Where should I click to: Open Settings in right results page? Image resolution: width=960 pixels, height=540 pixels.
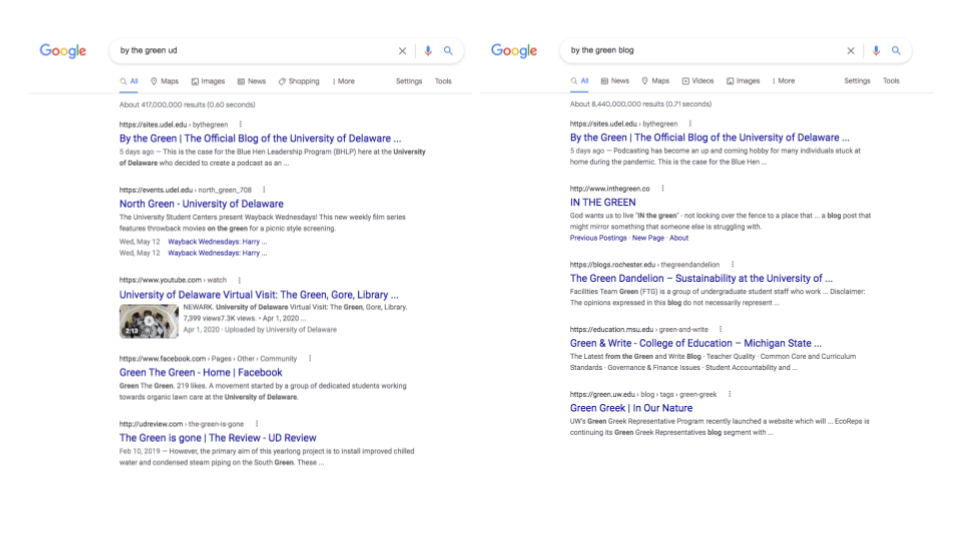857,81
